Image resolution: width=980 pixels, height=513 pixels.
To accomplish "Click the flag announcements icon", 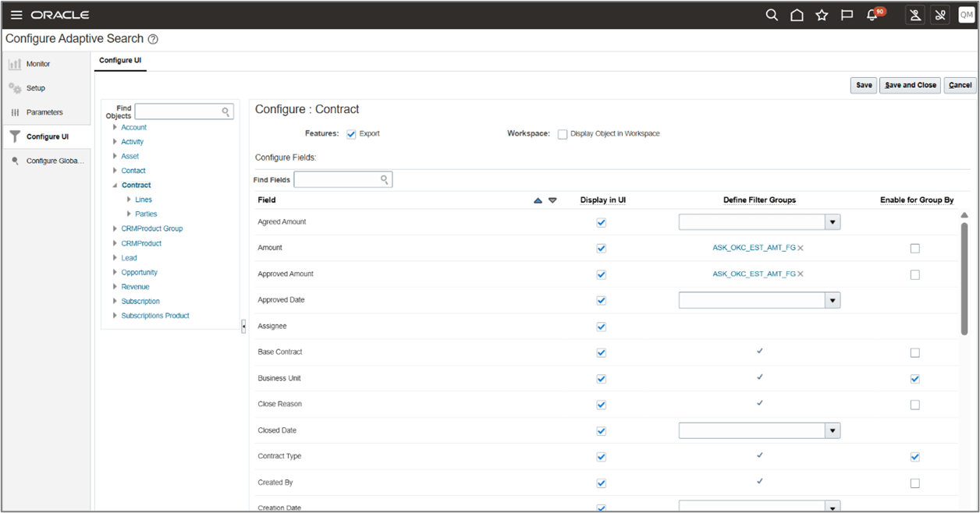I will tap(847, 15).
